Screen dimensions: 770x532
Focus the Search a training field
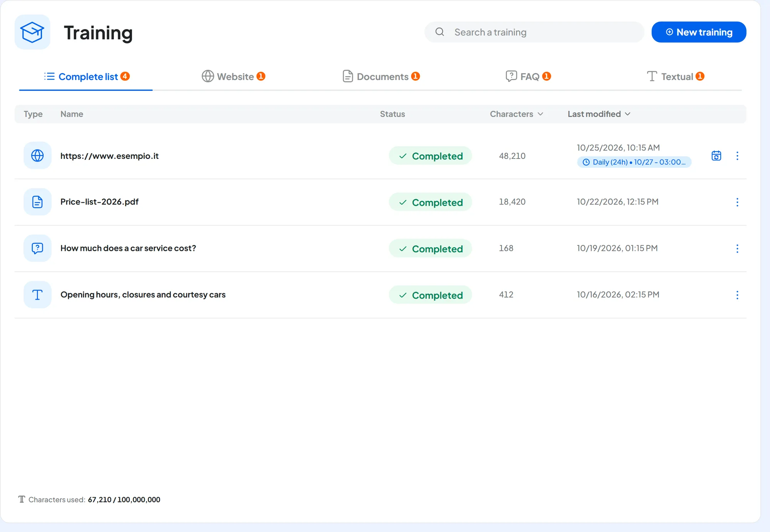(534, 32)
